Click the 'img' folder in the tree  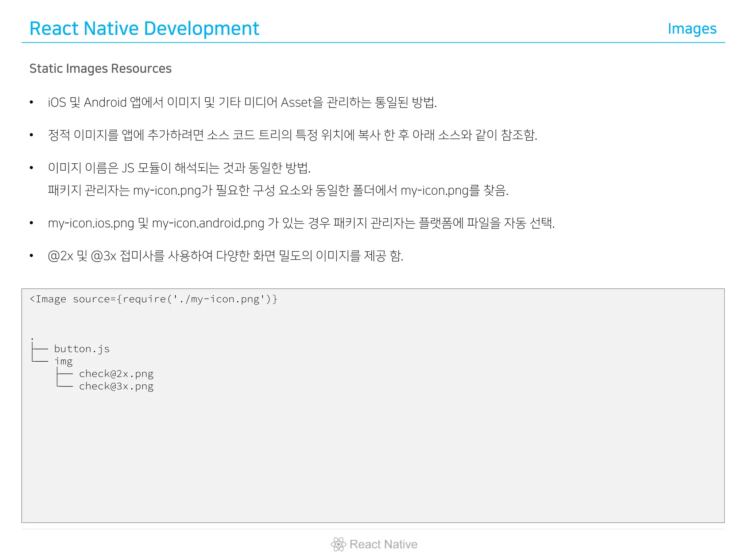[x=63, y=361]
